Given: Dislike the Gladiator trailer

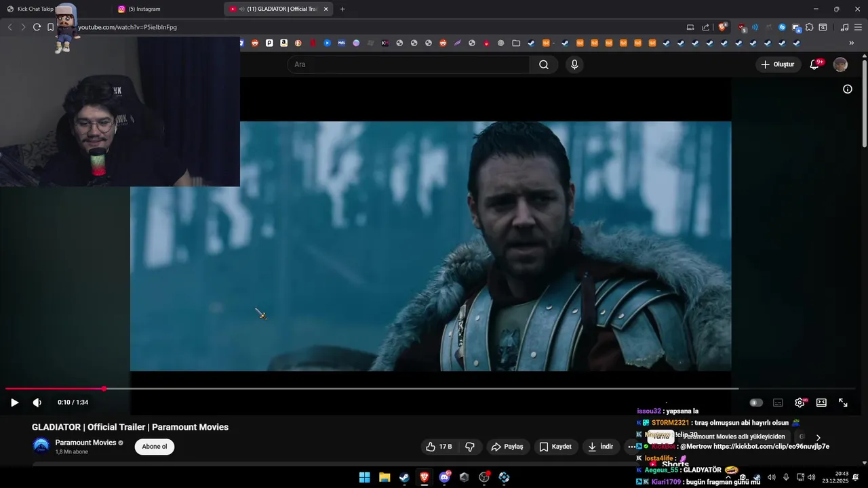Looking at the screenshot, I should point(470,447).
